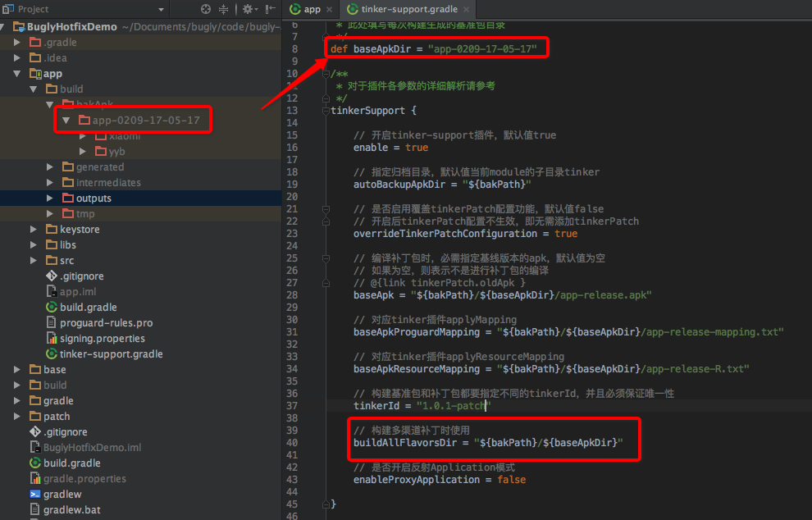Expand the src folder
The height and width of the screenshot is (520, 812).
(x=34, y=260)
